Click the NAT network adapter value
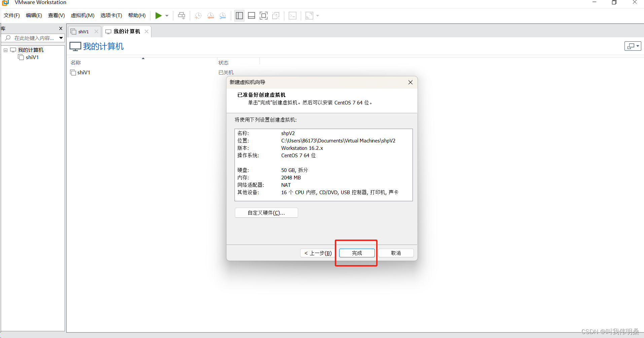Viewport: 644px width, 338px height. pyautogui.click(x=286, y=185)
